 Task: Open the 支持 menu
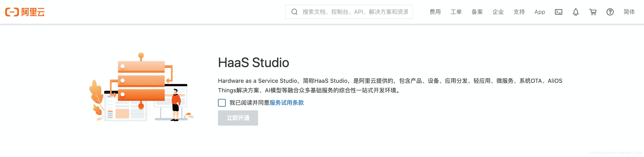pos(519,12)
